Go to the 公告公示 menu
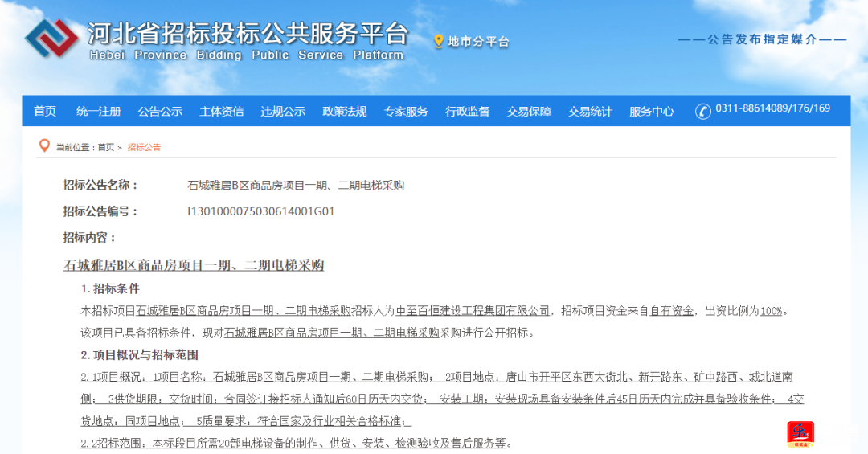This screenshot has height=454, width=868. tap(160, 111)
